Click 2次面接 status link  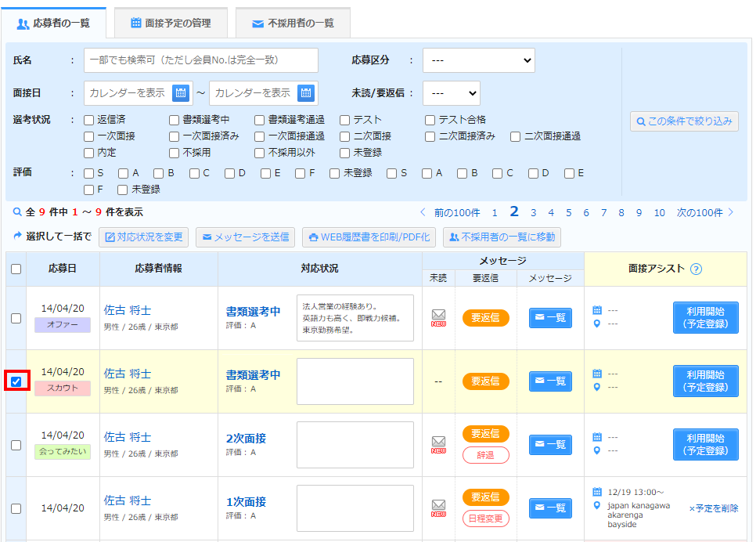(246, 439)
